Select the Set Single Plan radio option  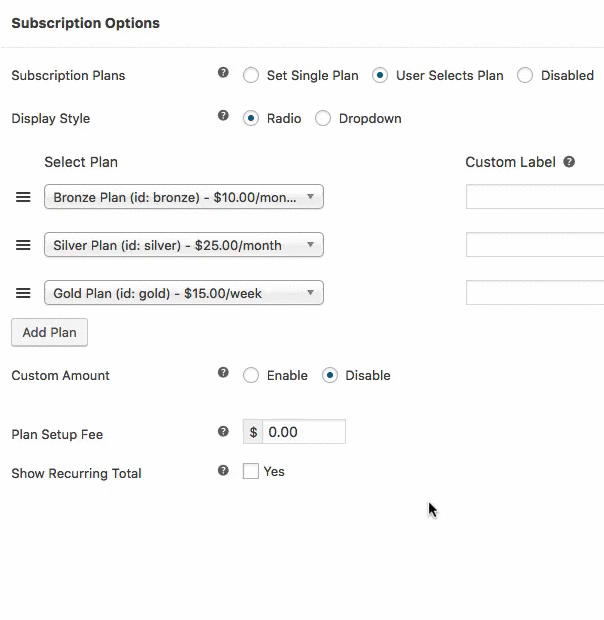[x=251, y=75]
